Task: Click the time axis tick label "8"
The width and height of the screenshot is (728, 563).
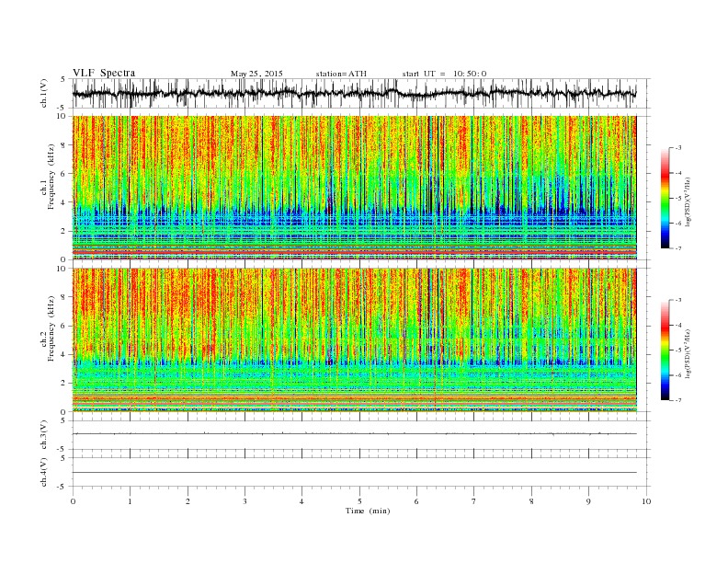Action: coord(531,501)
